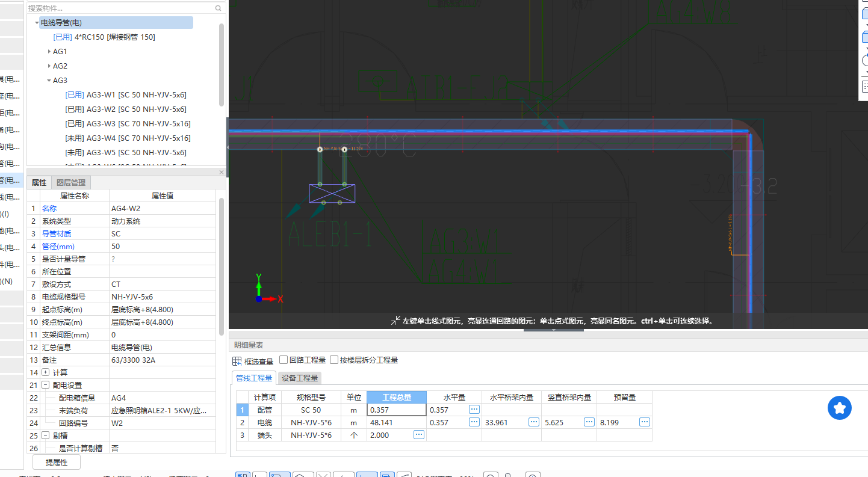This screenshot has width=868, height=477.
Task: Click the 导管材质 value SC
Action: point(163,233)
